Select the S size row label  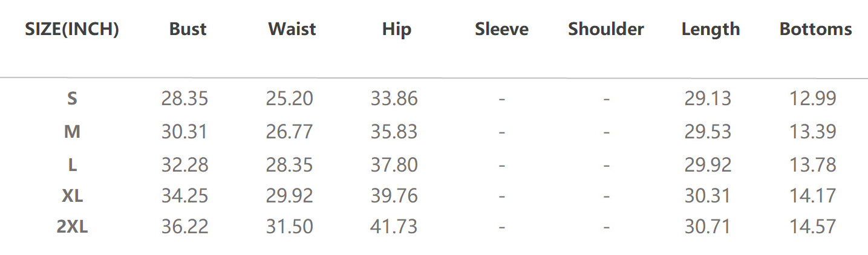coord(72,98)
